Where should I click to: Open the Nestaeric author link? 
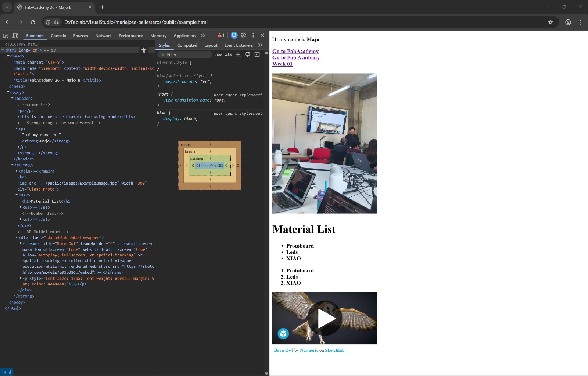[309, 350]
